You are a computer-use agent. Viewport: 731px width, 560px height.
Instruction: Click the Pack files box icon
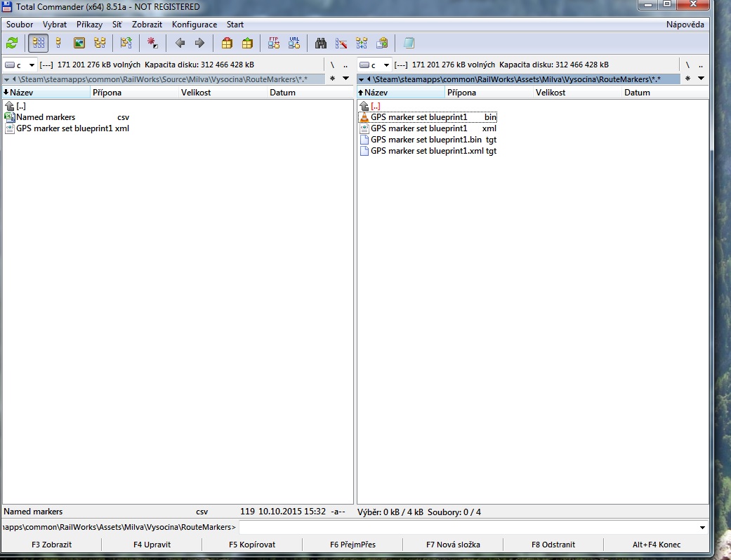point(227,44)
